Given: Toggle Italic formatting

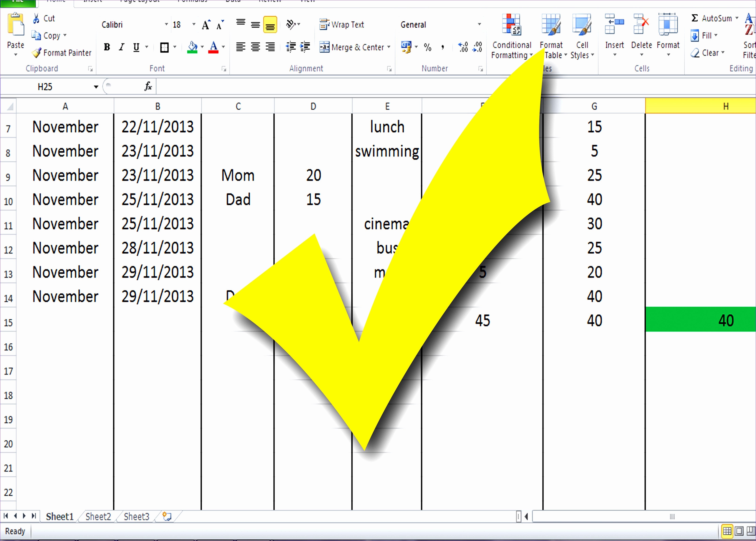Looking at the screenshot, I should tap(122, 47).
